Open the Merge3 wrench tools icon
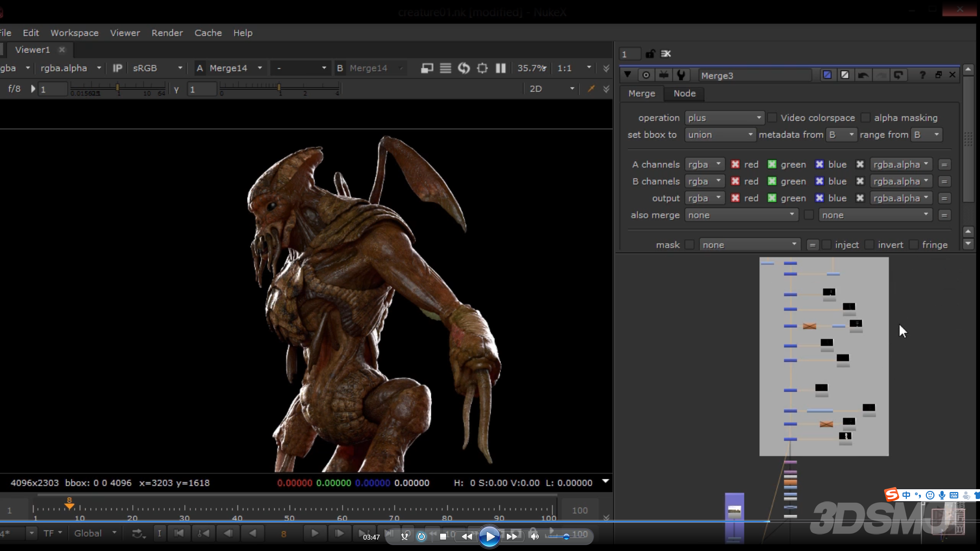This screenshot has height=551, width=980. (x=681, y=75)
